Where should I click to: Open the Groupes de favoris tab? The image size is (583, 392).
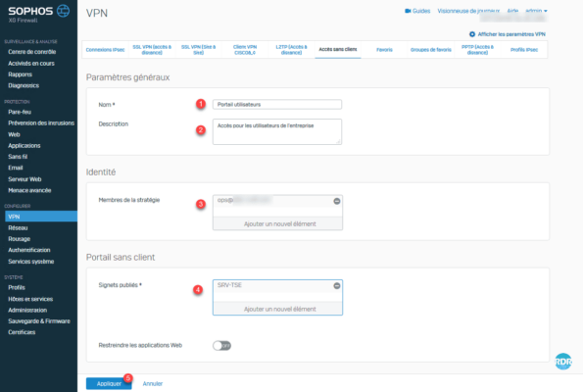[x=430, y=50]
